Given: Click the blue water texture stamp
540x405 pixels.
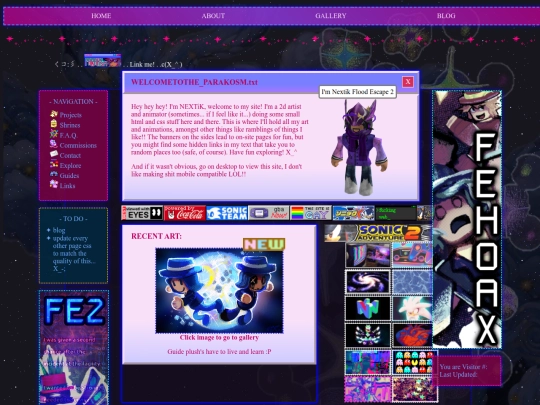Looking at the screenshot, I should [x=412, y=282].
